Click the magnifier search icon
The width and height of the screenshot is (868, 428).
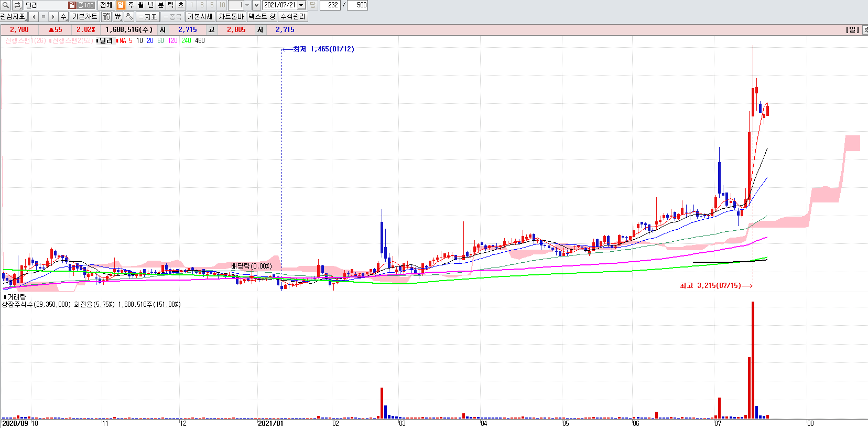[6, 5]
